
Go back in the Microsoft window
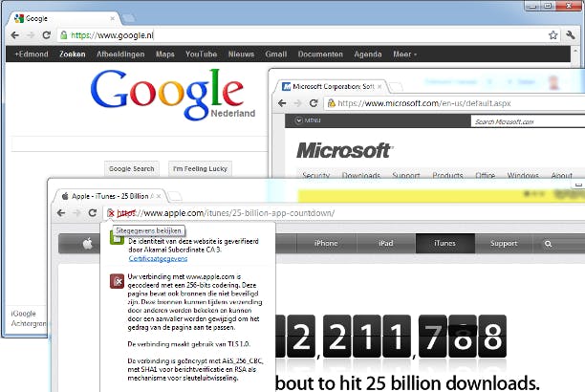point(282,103)
